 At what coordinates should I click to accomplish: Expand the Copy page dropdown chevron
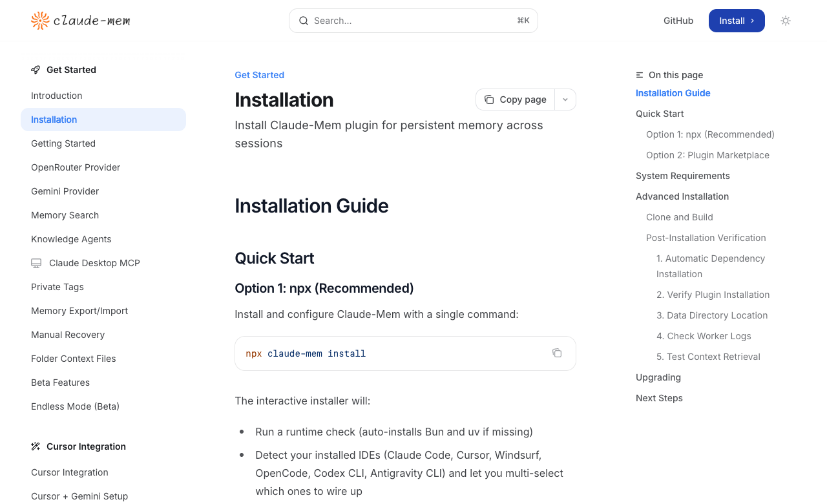pyautogui.click(x=565, y=100)
